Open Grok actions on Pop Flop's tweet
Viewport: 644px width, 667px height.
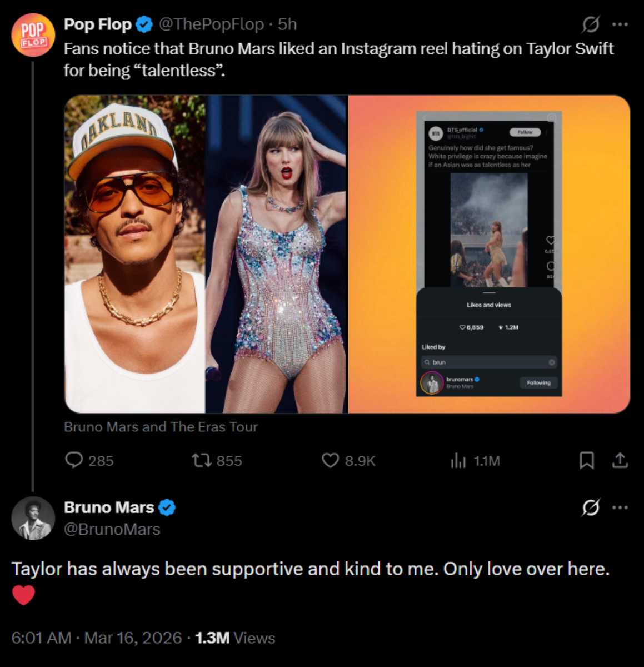(x=592, y=23)
